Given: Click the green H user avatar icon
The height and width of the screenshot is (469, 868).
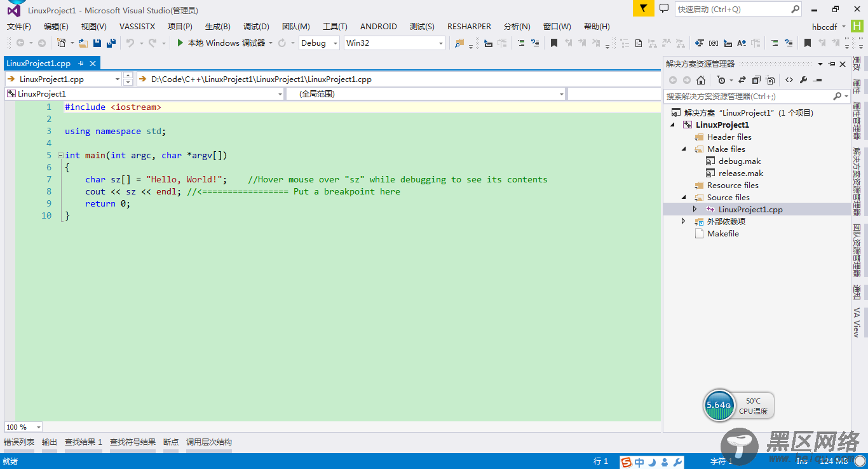Looking at the screenshot, I should coord(857,26).
